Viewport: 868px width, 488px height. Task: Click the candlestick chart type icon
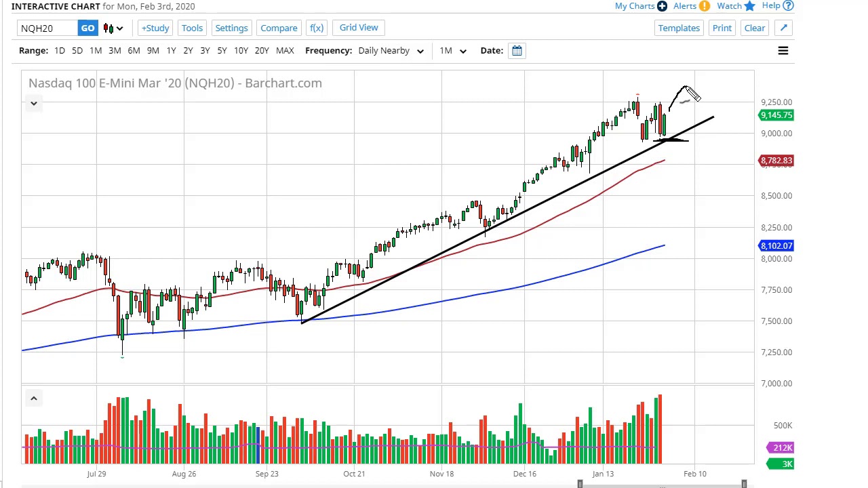click(108, 28)
